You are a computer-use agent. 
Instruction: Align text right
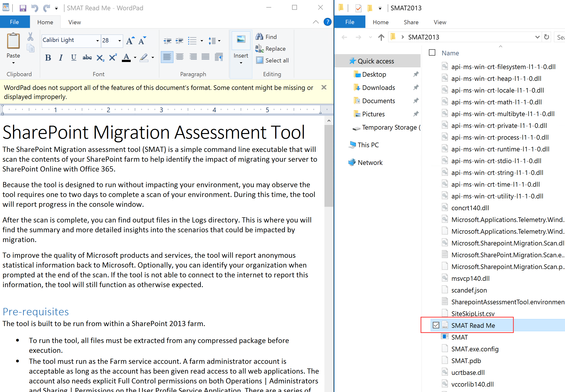[x=193, y=57]
